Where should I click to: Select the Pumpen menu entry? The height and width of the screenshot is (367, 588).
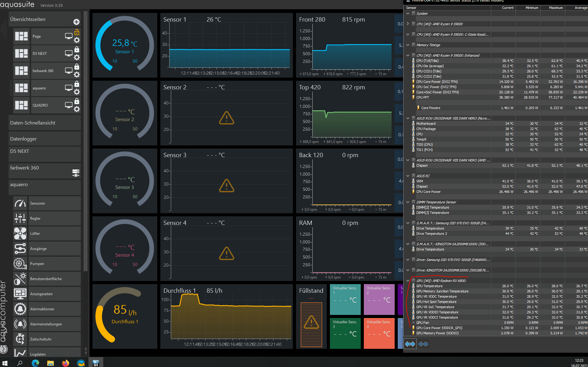[x=55, y=264]
